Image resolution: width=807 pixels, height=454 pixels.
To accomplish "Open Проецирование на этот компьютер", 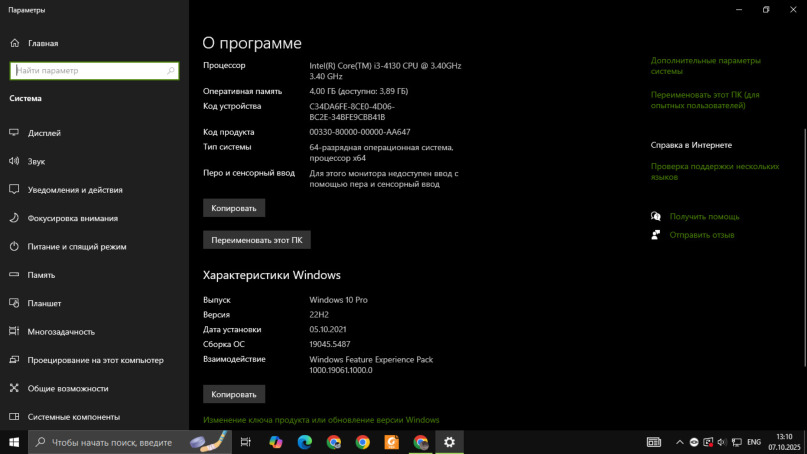I will click(95, 360).
